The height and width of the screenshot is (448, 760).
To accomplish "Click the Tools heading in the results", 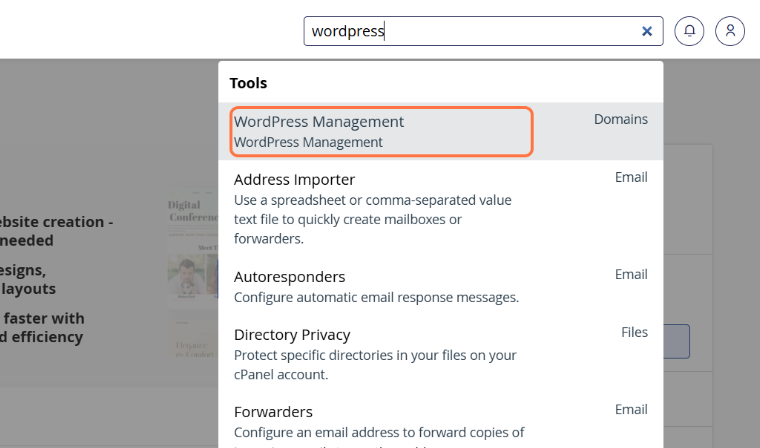I will (248, 83).
